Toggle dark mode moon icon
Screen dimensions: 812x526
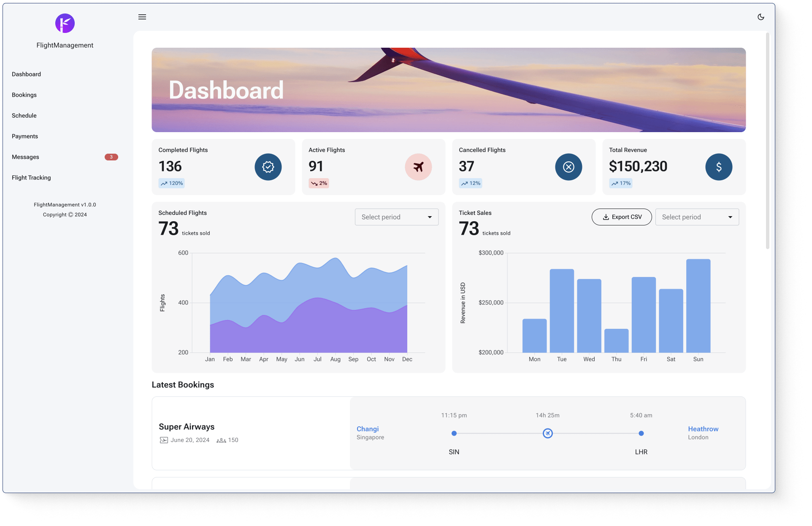pos(761,17)
